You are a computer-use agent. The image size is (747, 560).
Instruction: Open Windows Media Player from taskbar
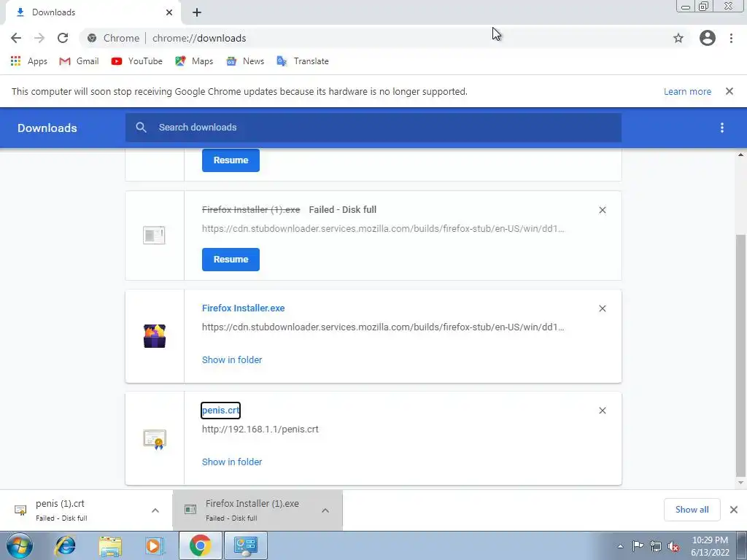155,545
